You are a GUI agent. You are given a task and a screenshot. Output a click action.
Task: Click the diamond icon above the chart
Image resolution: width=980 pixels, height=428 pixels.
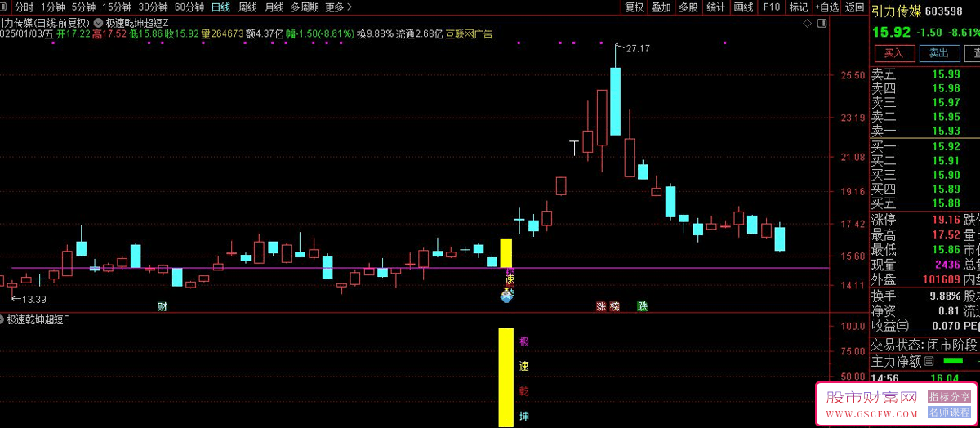[808, 25]
